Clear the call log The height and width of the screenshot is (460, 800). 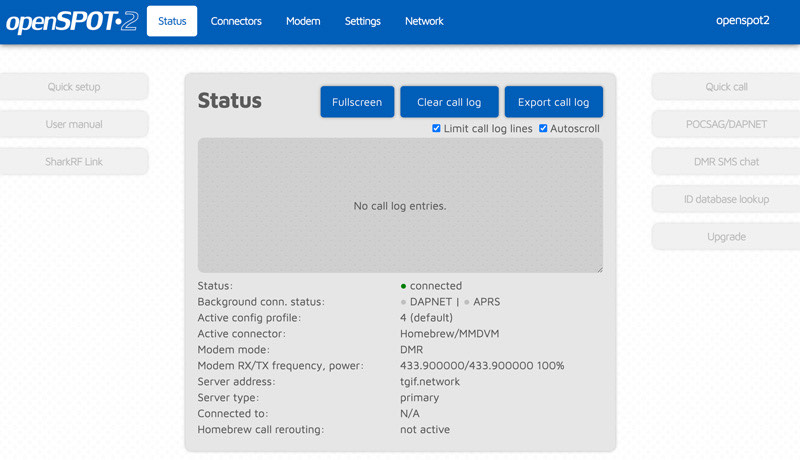click(449, 102)
